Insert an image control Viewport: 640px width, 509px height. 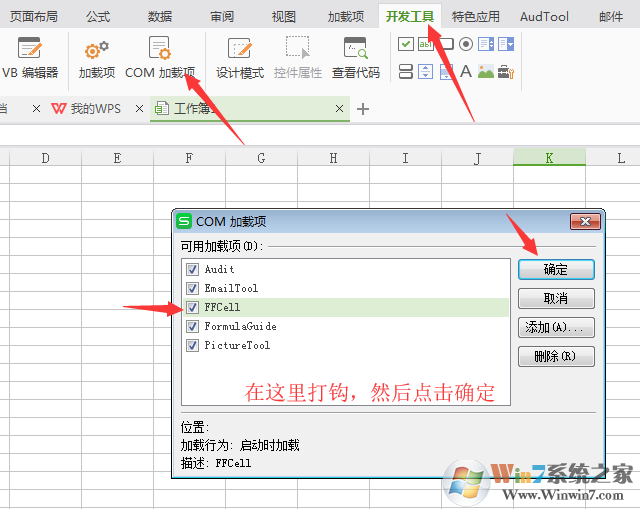click(486, 71)
